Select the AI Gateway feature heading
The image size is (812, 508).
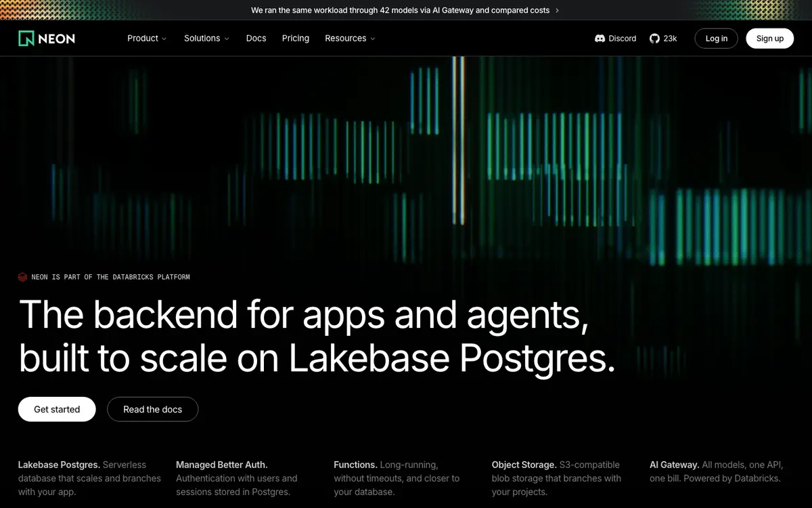pos(675,465)
